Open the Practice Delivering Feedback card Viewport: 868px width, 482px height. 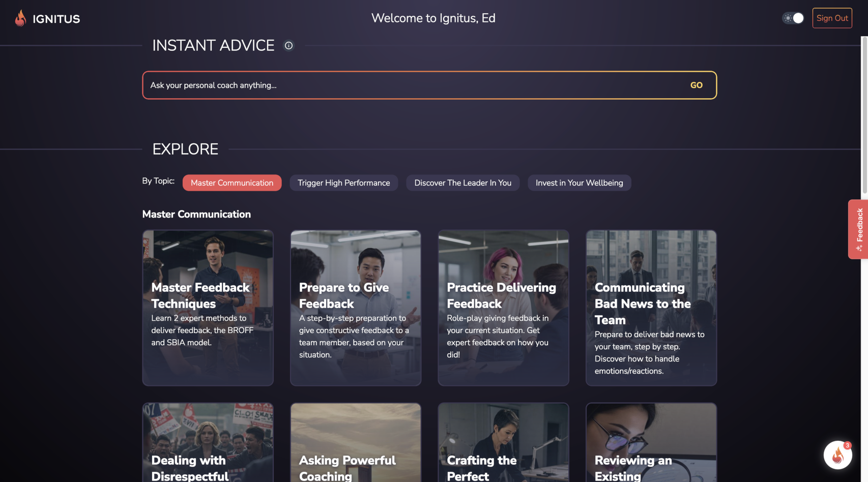point(503,308)
